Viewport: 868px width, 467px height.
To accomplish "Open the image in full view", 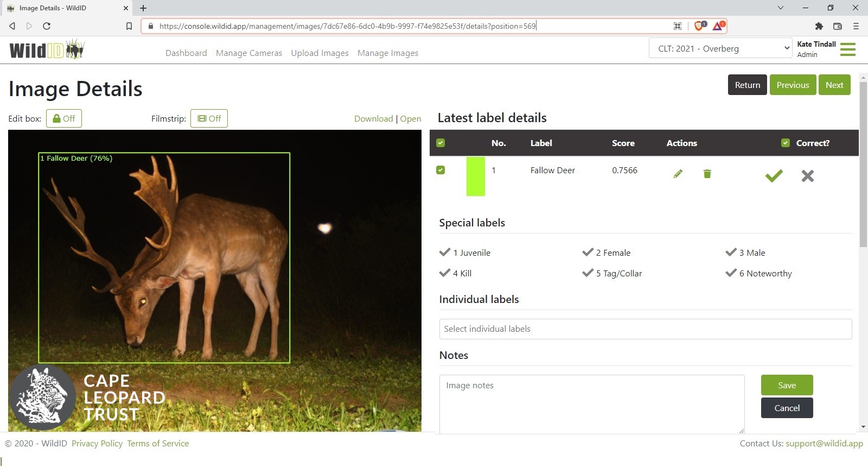I will point(411,118).
